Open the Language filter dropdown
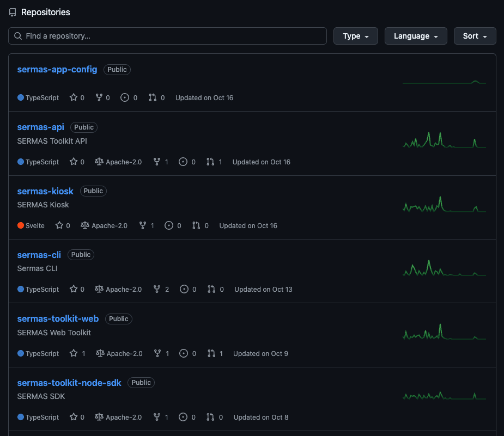Screen dimensions: 504x436 (x=416, y=36)
